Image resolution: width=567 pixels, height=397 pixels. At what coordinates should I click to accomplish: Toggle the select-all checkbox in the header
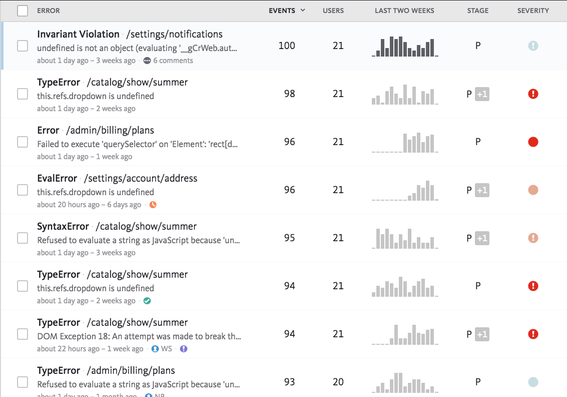point(22,10)
